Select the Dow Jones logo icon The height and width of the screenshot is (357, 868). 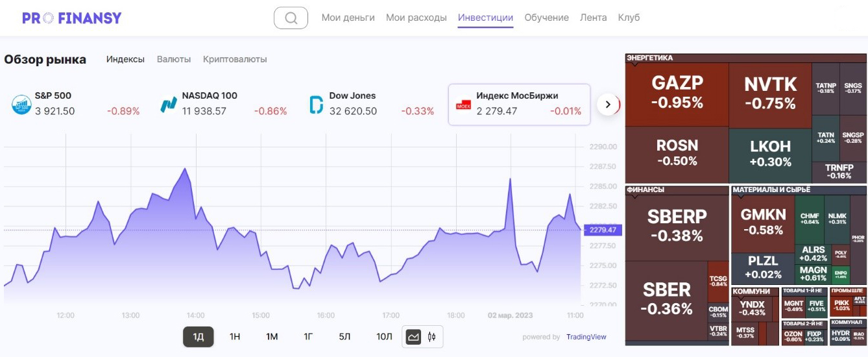coord(316,104)
